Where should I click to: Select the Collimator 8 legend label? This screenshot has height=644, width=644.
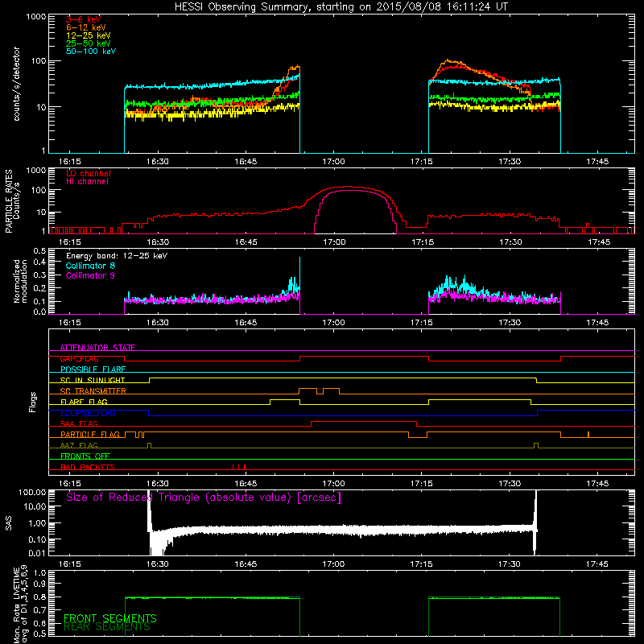90,266
